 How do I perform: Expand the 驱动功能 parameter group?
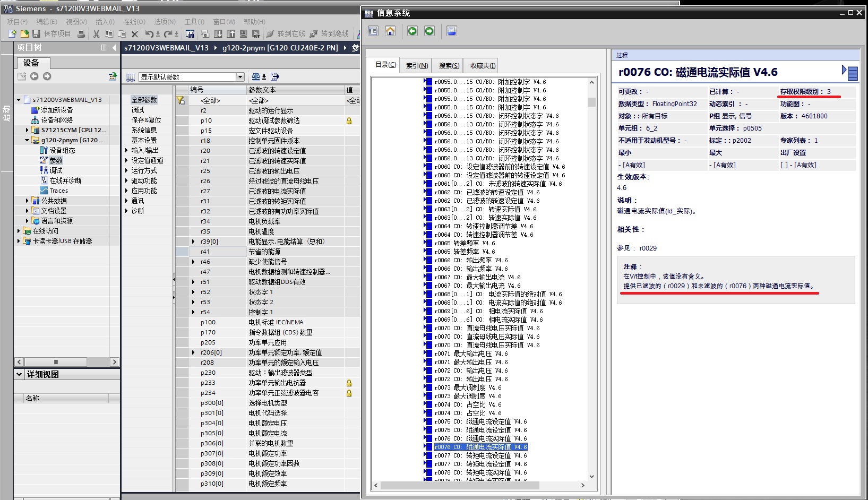click(x=126, y=180)
